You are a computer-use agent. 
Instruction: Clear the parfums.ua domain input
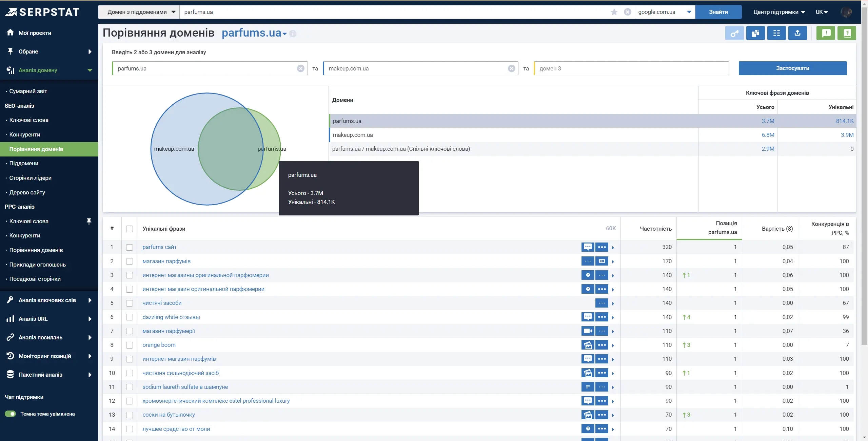tap(301, 68)
